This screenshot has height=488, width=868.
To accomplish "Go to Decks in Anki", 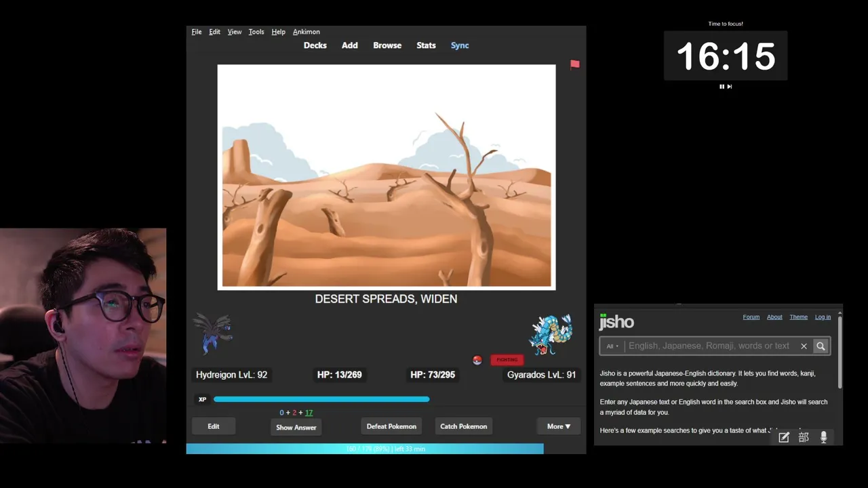I will (x=315, y=45).
